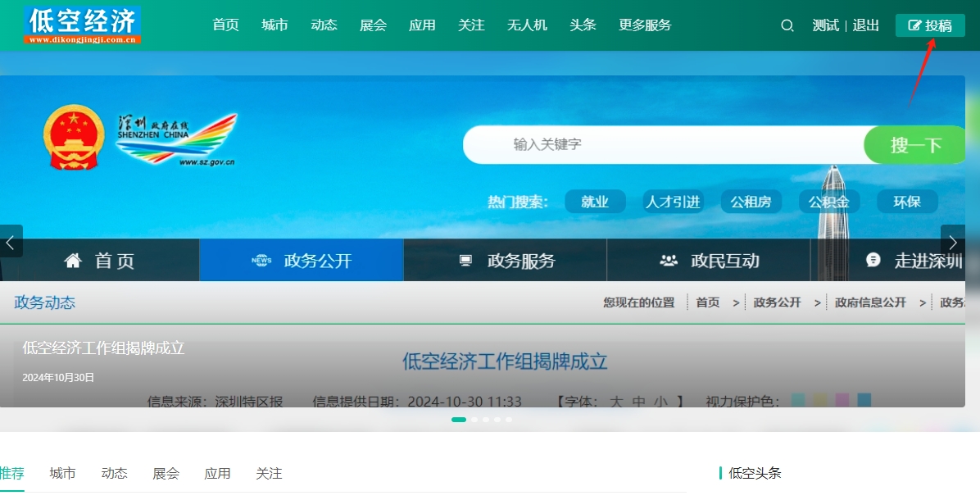Switch to the 应用 content tab
This screenshot has width=980, height=500.
click(x=217, y=473)
